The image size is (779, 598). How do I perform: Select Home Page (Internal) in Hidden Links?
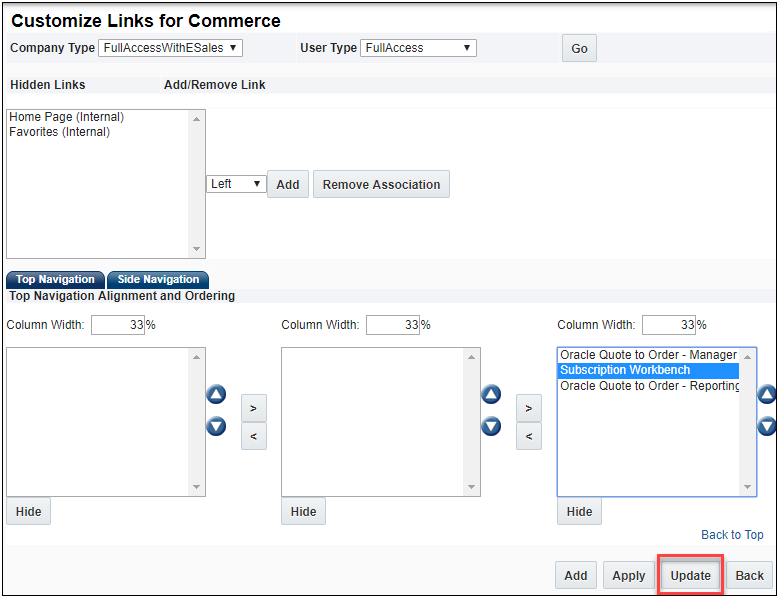pyautogui.click(x=66, y=117)
